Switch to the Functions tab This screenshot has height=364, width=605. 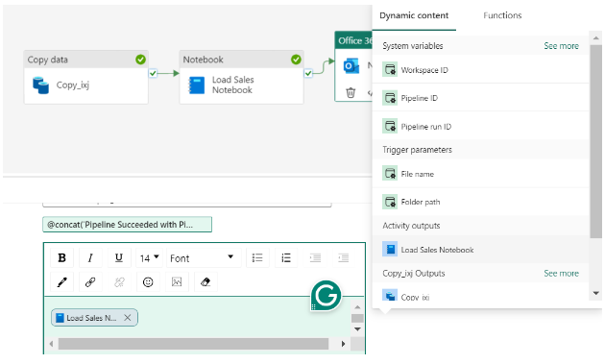[x=502, y=15]
